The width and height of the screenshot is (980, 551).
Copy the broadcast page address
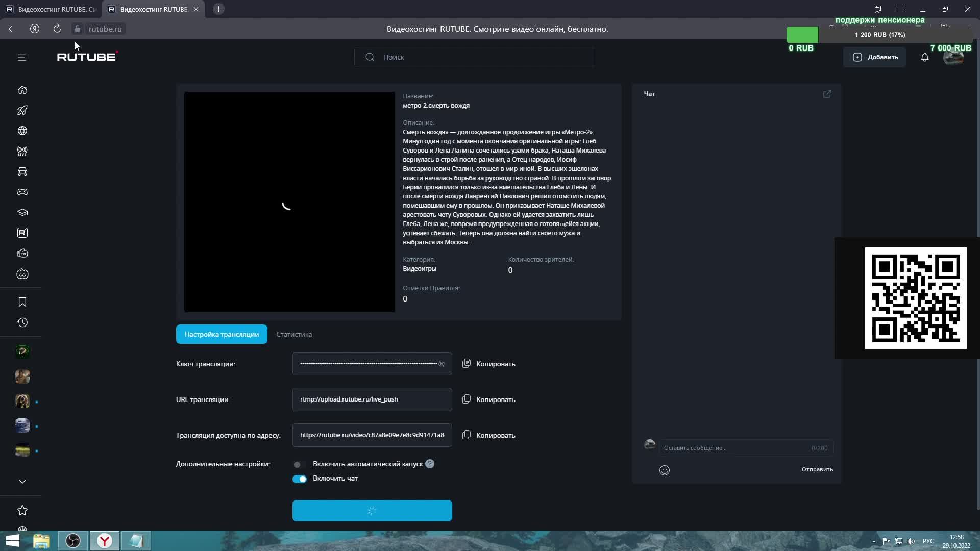pos(489,435)
